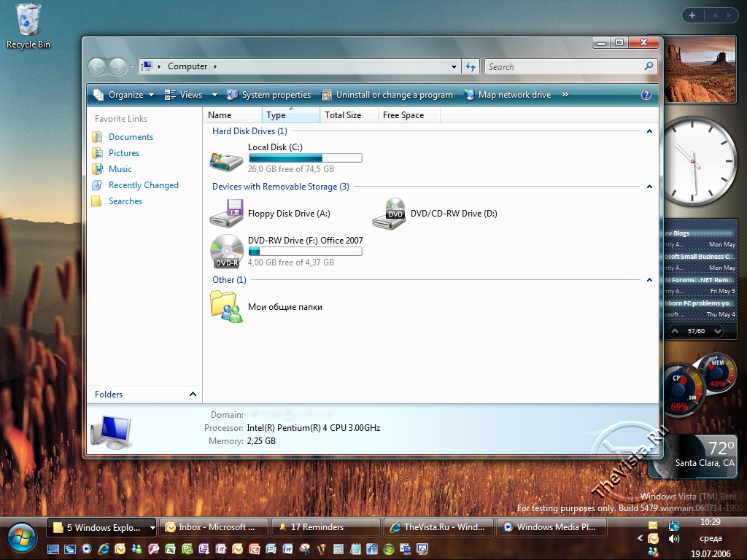Select the DVD/CD-RW Drive (D:) icon
This screenshot has width=747, height=560.
[389, 214]
